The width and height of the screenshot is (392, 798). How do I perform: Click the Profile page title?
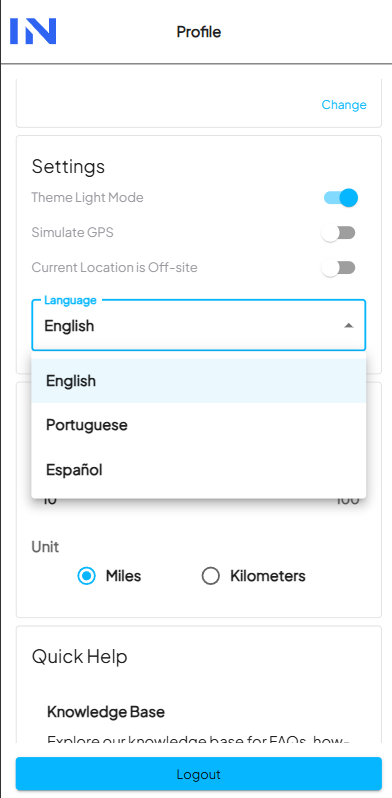[199, 32]
